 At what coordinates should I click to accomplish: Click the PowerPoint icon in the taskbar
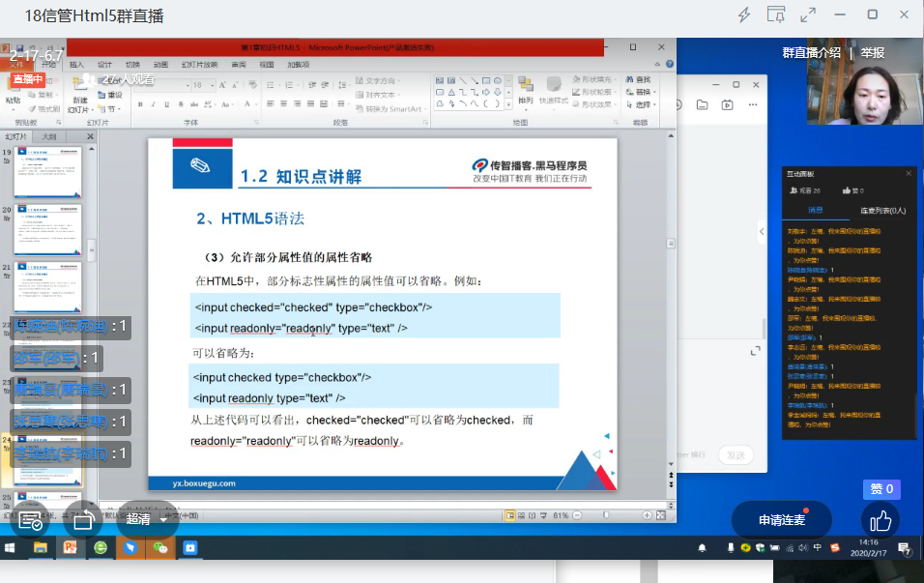[70, 548]
